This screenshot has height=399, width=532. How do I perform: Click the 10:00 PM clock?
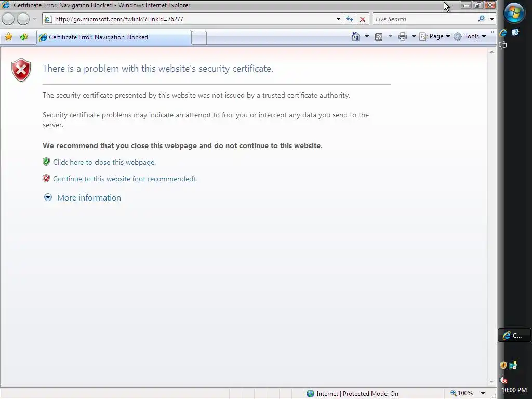pyautogui.click(x=514, y=390)
